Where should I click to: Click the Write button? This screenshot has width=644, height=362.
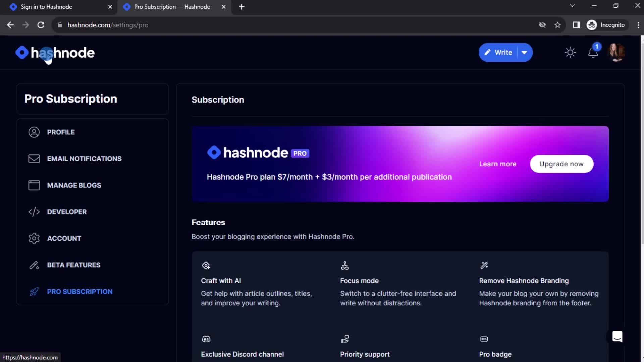point(498,53)
